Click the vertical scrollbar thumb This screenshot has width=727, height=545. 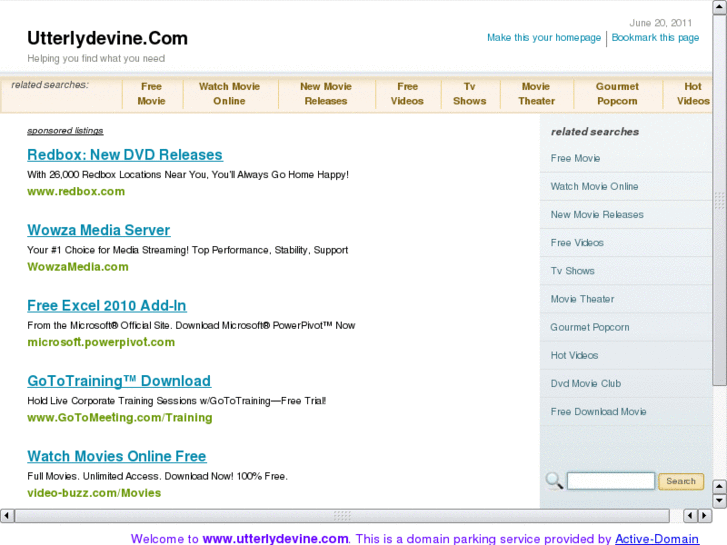point(719,200)
